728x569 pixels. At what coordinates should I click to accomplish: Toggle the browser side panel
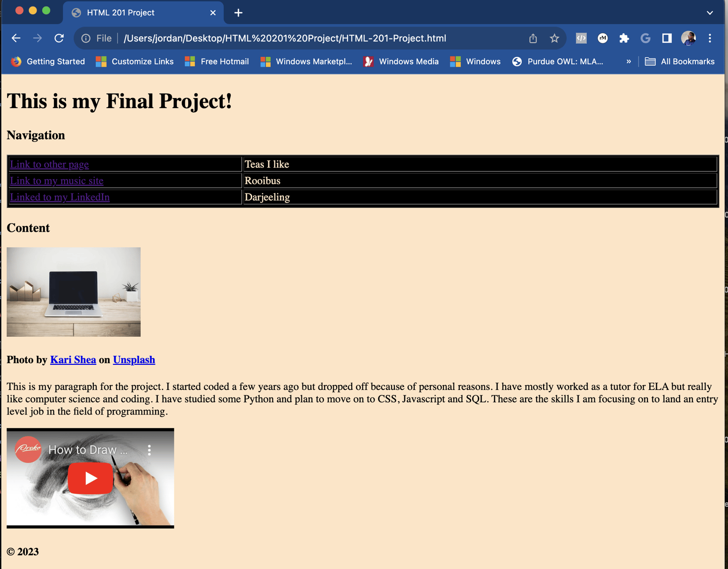pyautogui.click(x=667, y=38)
